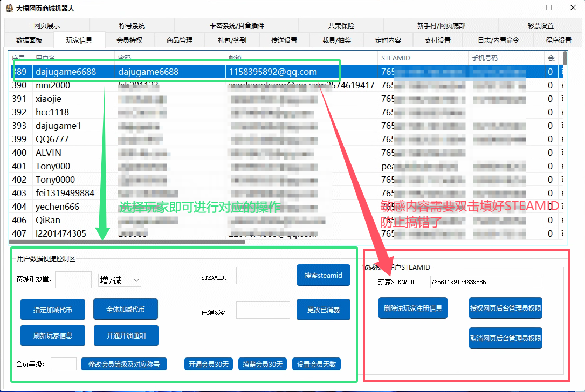Open the 商品管理 tab

click(180, 40)
